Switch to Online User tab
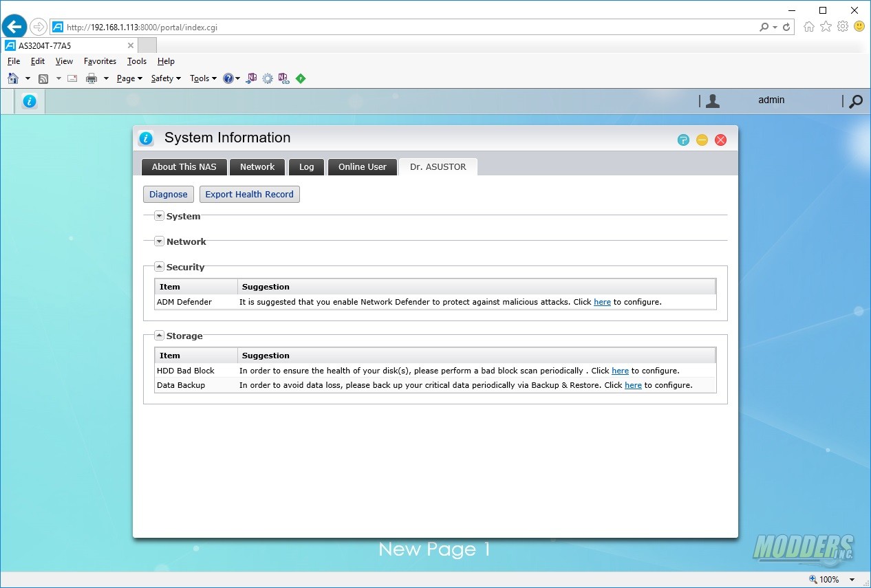The image size is (871, 588). click(x=363, y=166)
